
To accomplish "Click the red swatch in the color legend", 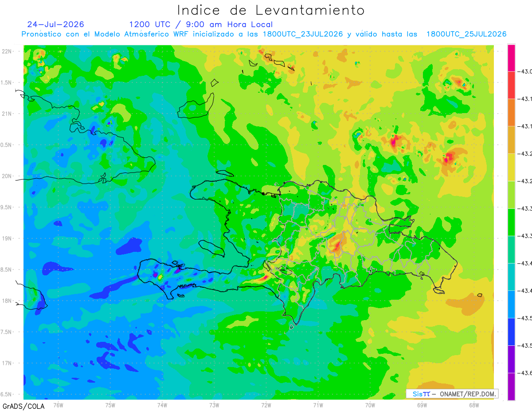I will 511,85.
